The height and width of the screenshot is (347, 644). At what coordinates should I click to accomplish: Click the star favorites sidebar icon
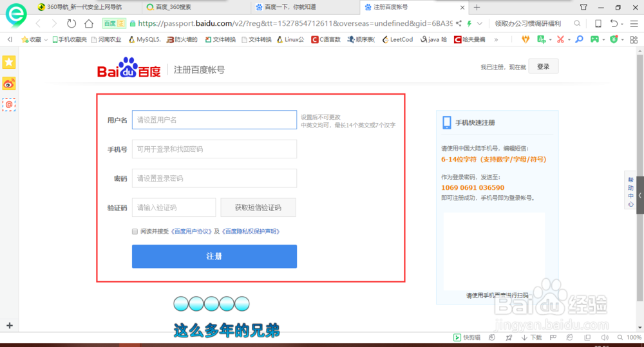click(x=9, y=62)
